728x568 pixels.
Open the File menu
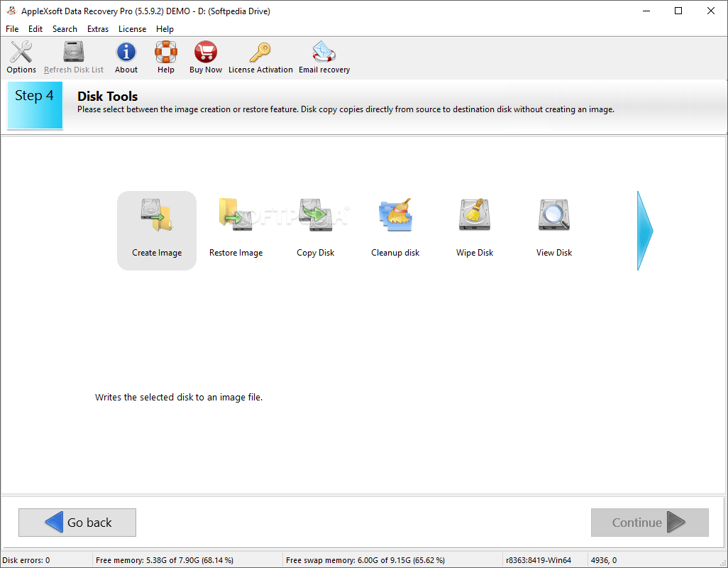[12, 29]
